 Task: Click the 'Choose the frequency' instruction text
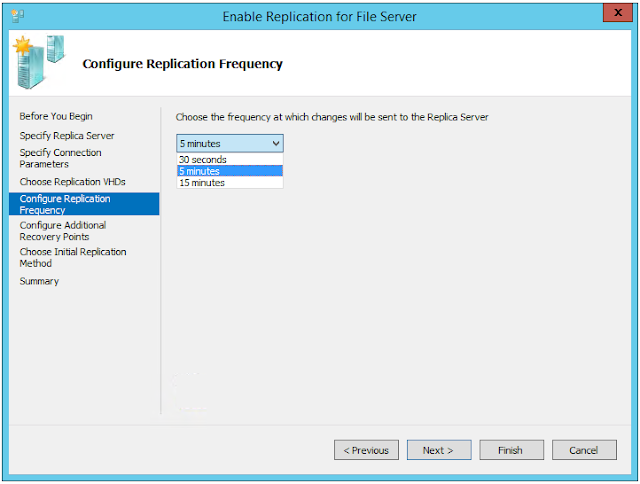pyautogui.click(x=332, y=117)
